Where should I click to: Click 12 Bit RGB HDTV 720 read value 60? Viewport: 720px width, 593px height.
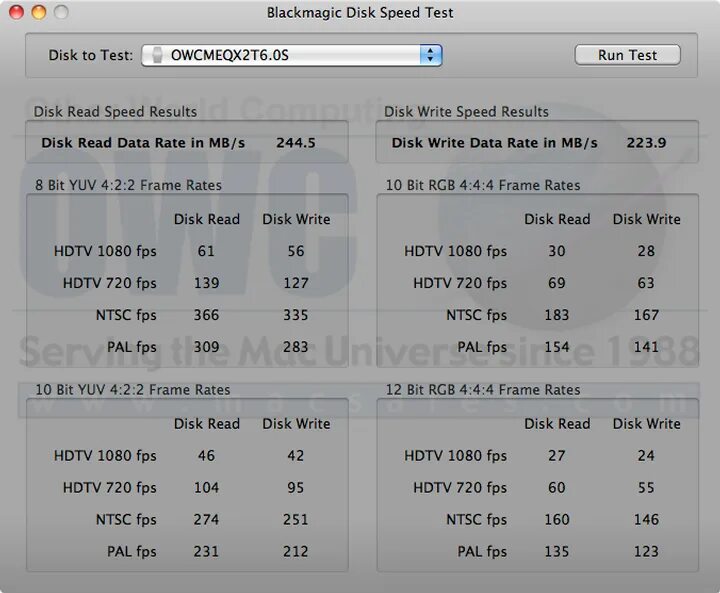point(557,487)
